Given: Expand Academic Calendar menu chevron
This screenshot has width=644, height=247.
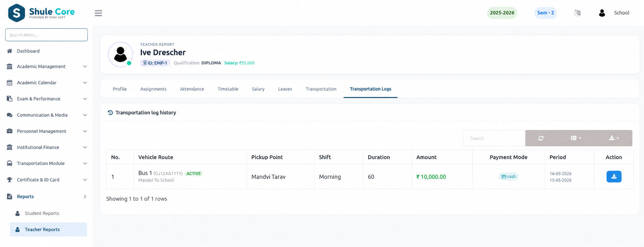Looking at the screenshot, I should click(85, 83).
